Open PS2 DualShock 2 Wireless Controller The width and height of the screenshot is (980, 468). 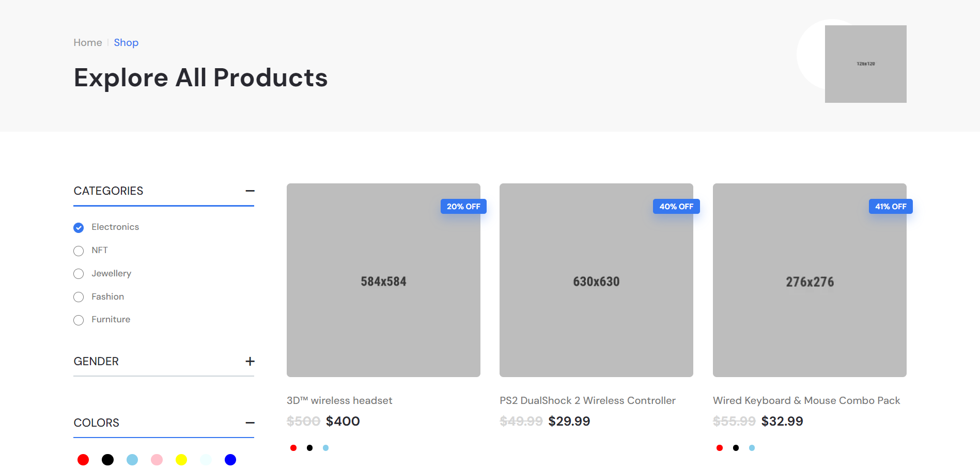coord(587,401)
